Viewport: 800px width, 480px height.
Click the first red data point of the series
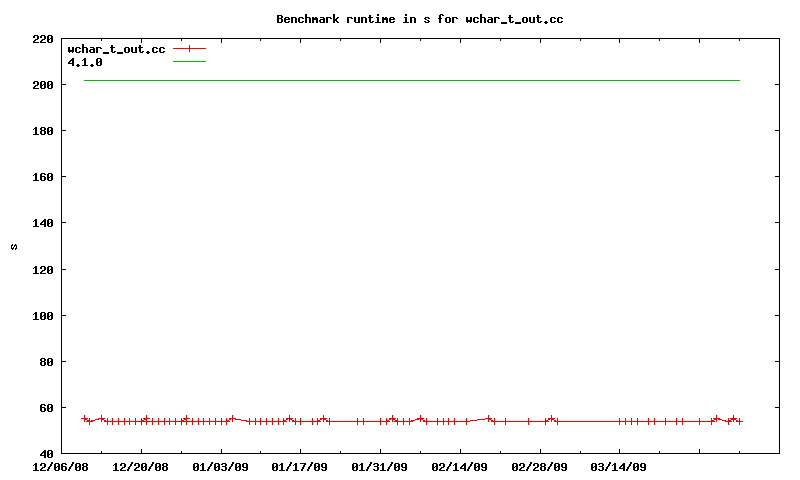click(x=84, y=418)
